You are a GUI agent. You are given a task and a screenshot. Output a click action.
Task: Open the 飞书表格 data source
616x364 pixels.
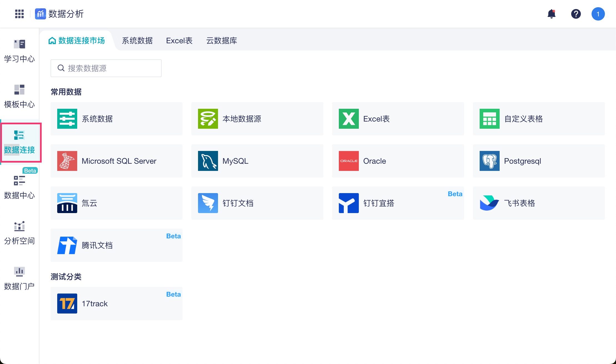pos(539,203)
